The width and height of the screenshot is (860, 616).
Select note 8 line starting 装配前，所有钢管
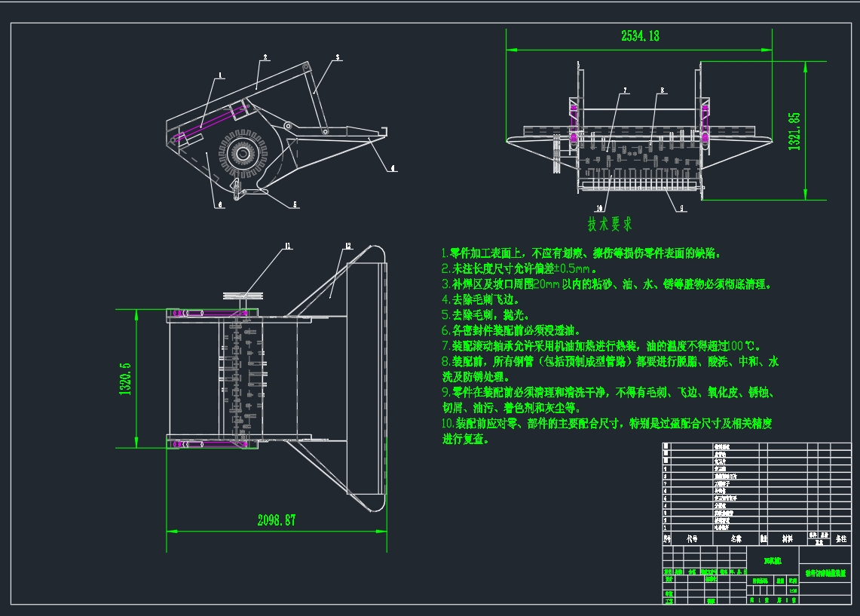tap(610, 361)
